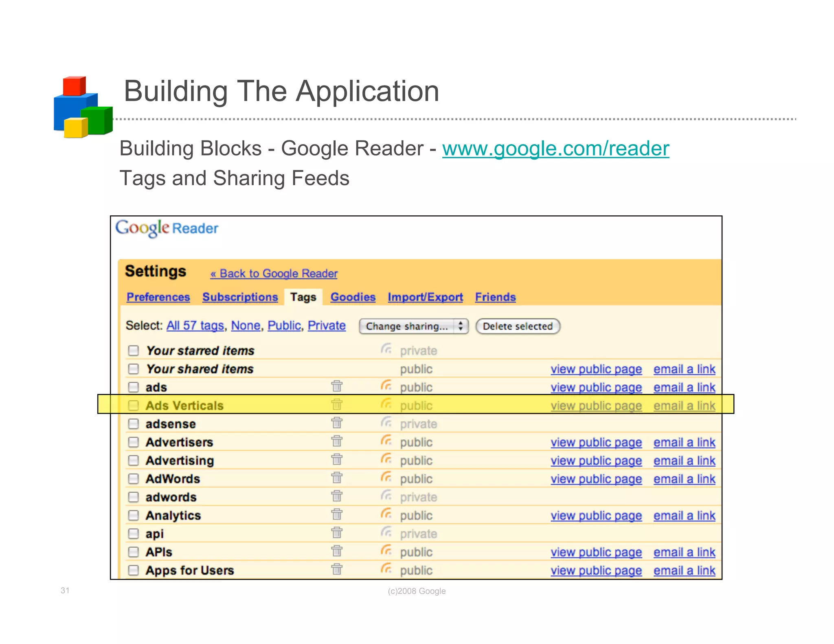Click feed icon in Ads Verticals row
This screenshot has height=644, width=834.
386,404
